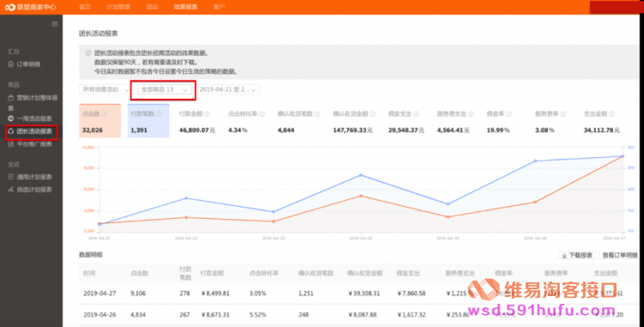
Task: Click the 查看订单明细 button
Action: tap(619, 255)
